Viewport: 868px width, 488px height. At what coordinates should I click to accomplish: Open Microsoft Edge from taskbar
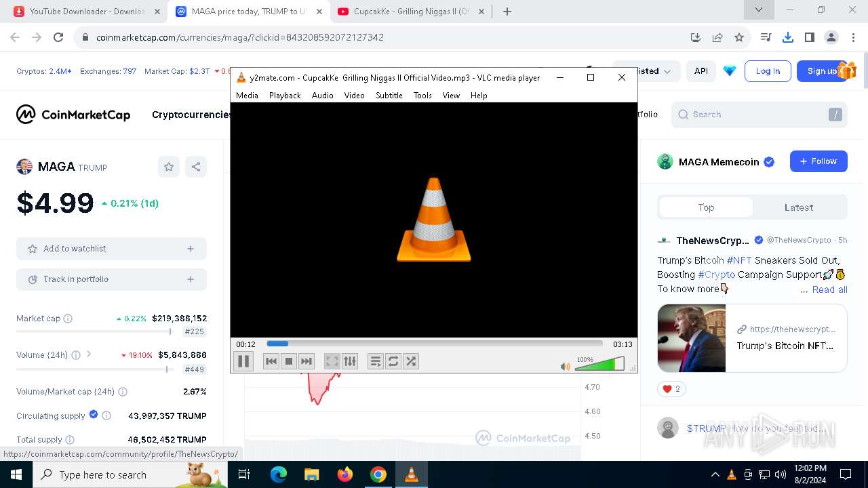click(279, 474)
